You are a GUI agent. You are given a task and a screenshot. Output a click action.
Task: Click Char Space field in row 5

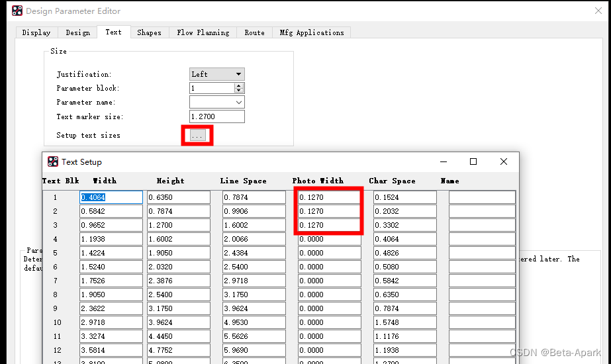404,253
